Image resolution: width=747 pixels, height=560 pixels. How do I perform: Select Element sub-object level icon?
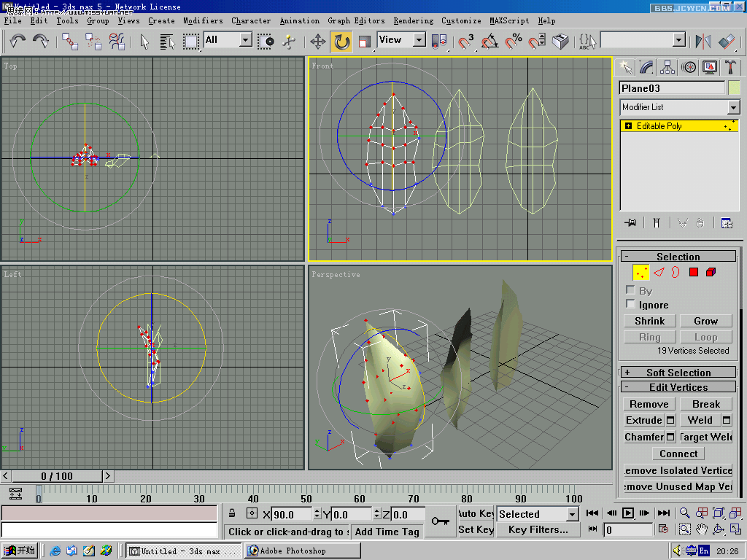[x=711, y=273]
